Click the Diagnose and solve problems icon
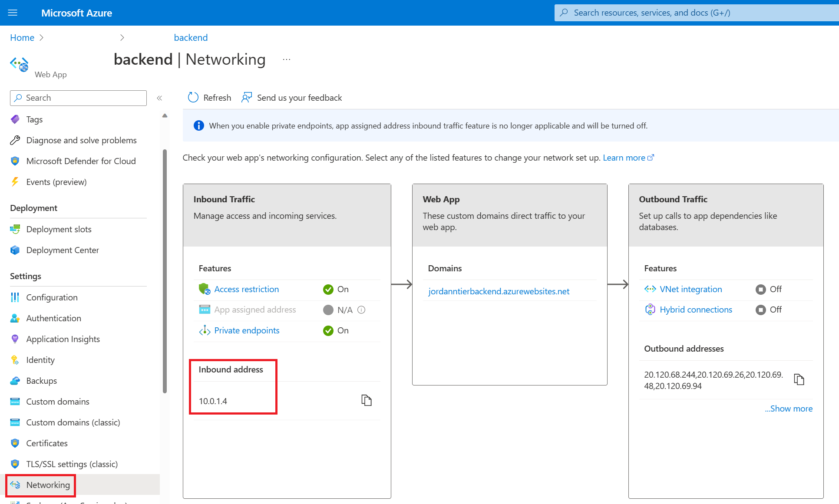Screen dimensions: 839x504 16,140
